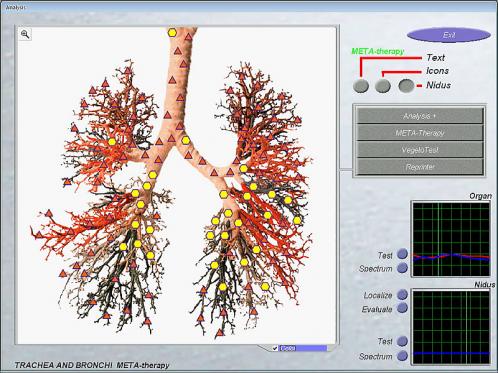Toggle the Text round button
Viewport: 498px width, 373px height.
coord(361,86)
